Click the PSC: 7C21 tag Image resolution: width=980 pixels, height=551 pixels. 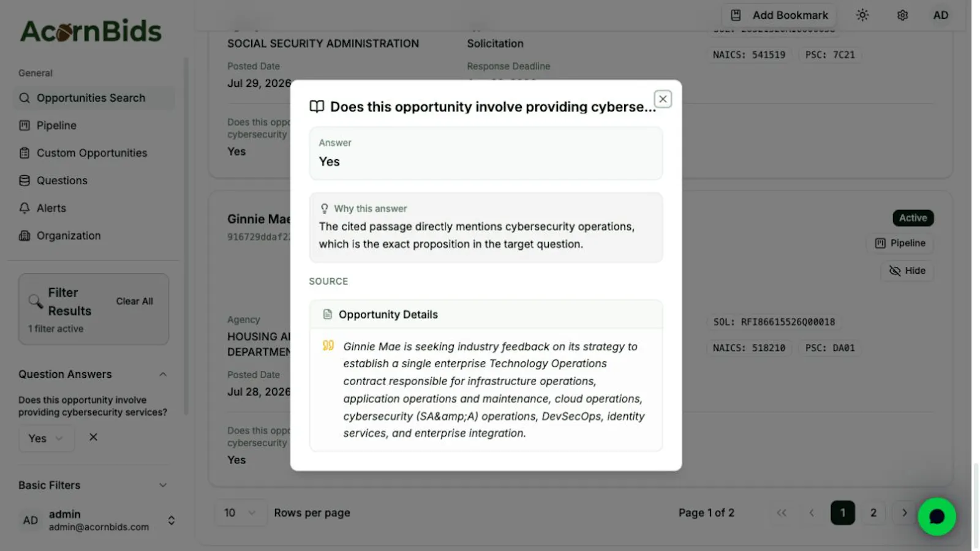[x=829, y=55]
